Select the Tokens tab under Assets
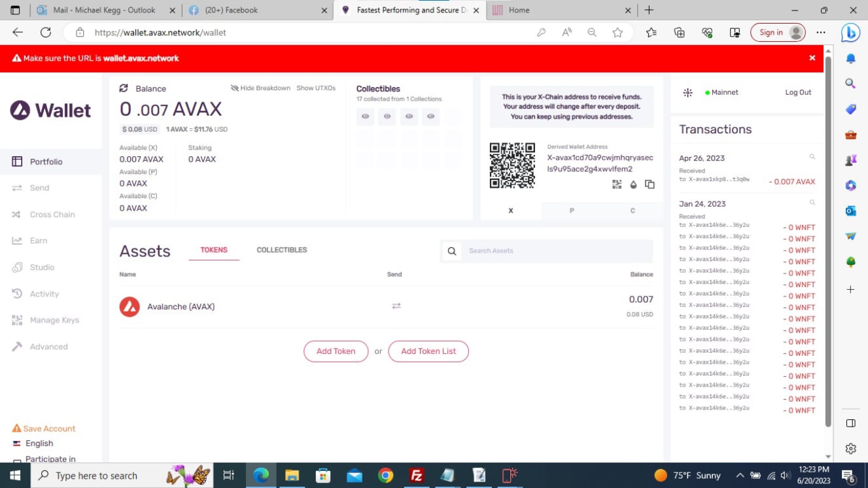This screenshot has width=868, height=488. tap(214, 251)
